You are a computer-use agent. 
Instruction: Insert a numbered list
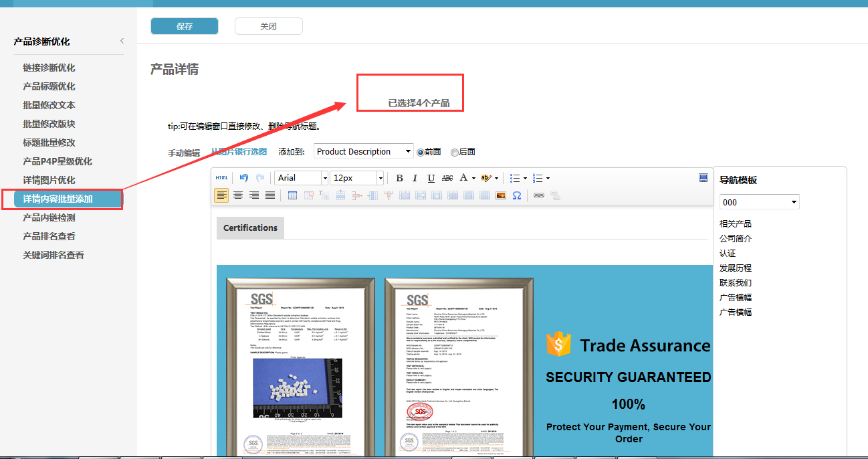(538, 178)
